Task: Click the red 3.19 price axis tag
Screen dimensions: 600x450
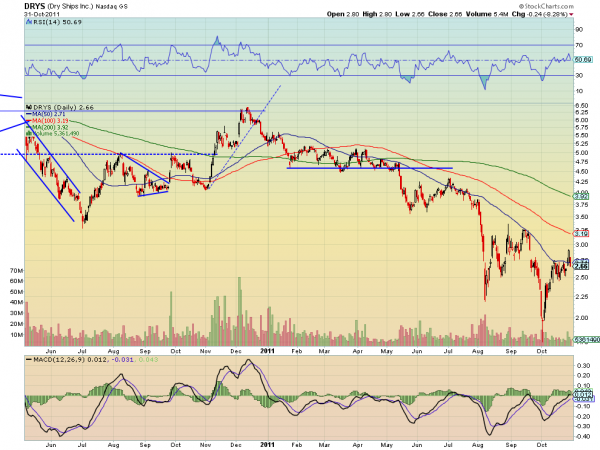Action: tap(581, 233)
